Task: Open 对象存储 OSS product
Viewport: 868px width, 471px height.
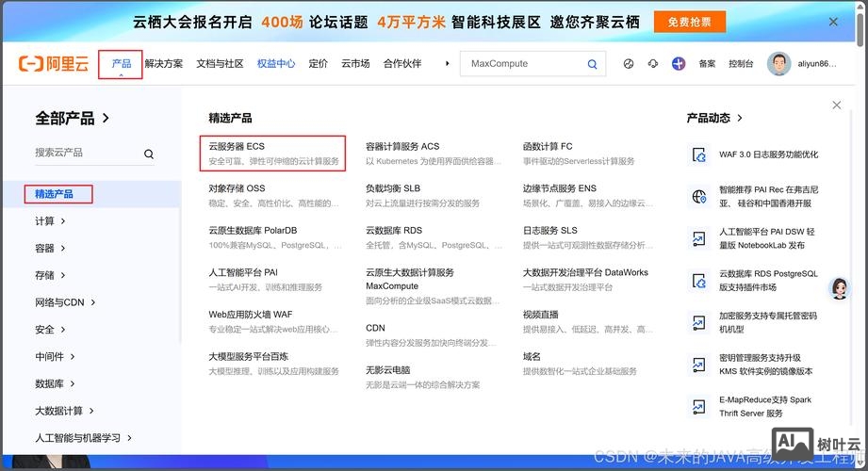Action: [237, 188]
